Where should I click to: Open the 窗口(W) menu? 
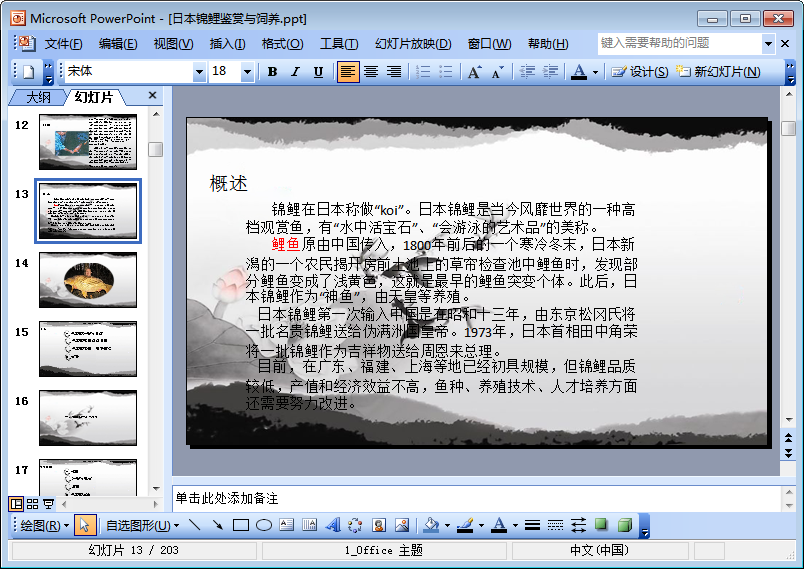[x=489, y=44]
